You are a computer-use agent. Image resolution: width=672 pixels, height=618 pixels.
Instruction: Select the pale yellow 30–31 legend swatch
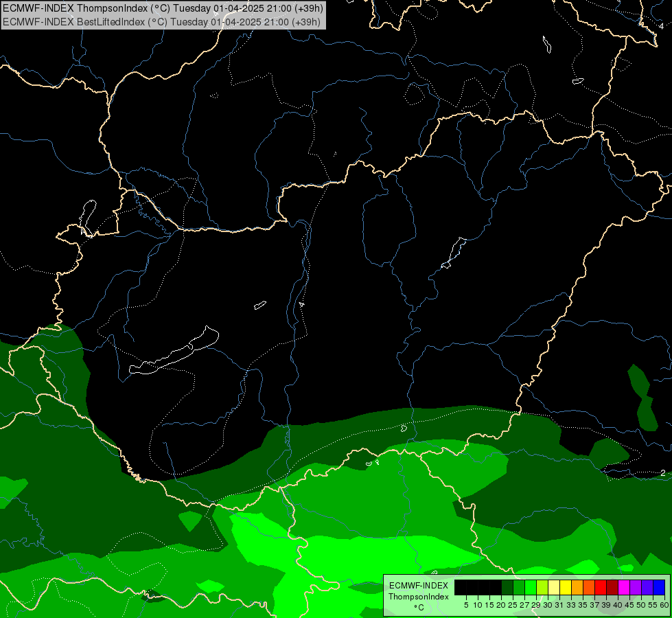[554, 588]
